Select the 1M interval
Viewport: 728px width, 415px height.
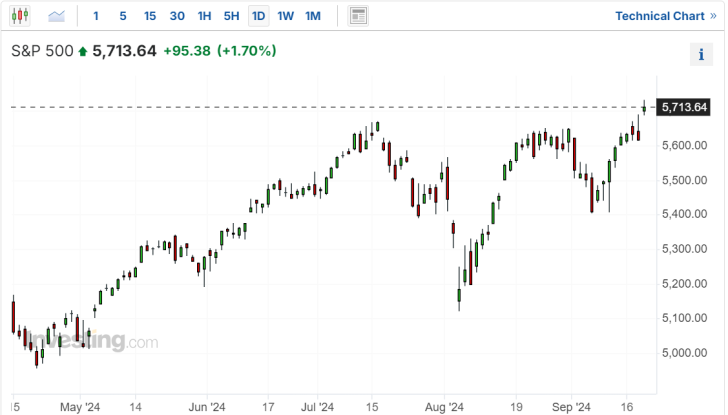313,16
